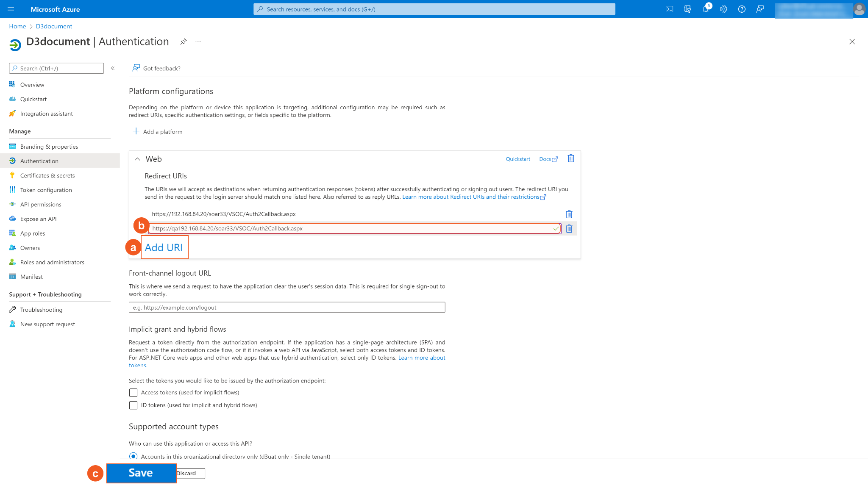
Task: Open the notifications bell
Action: click(x=706, y=9)
